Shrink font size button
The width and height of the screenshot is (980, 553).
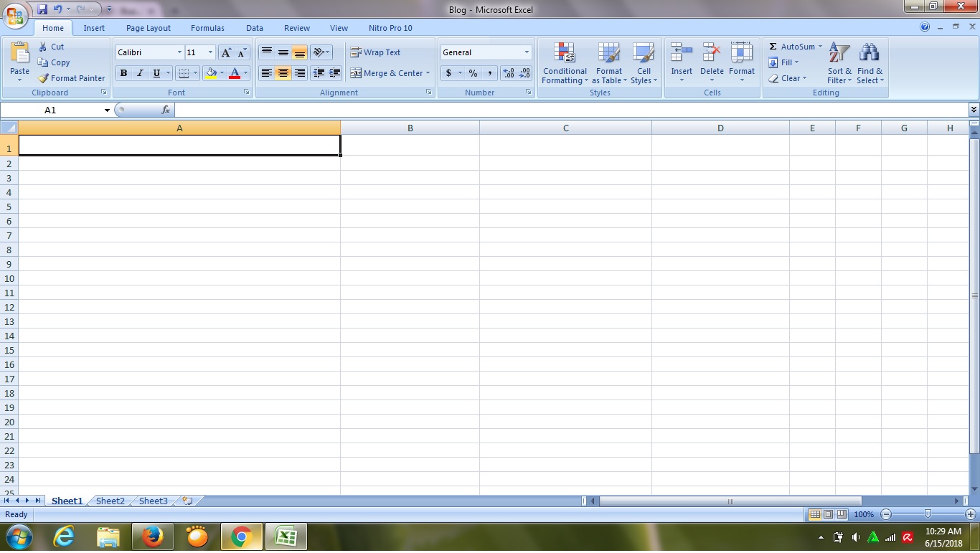(x=242, y=52)
